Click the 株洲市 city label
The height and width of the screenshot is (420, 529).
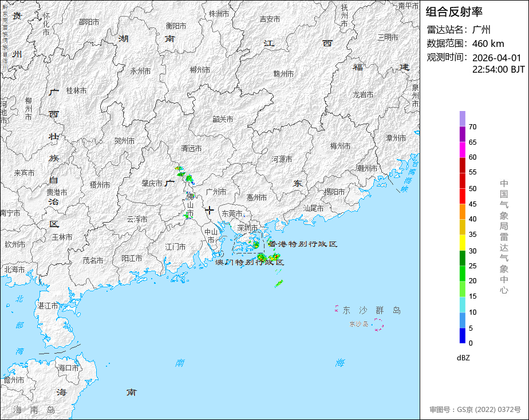pos(219,14)
